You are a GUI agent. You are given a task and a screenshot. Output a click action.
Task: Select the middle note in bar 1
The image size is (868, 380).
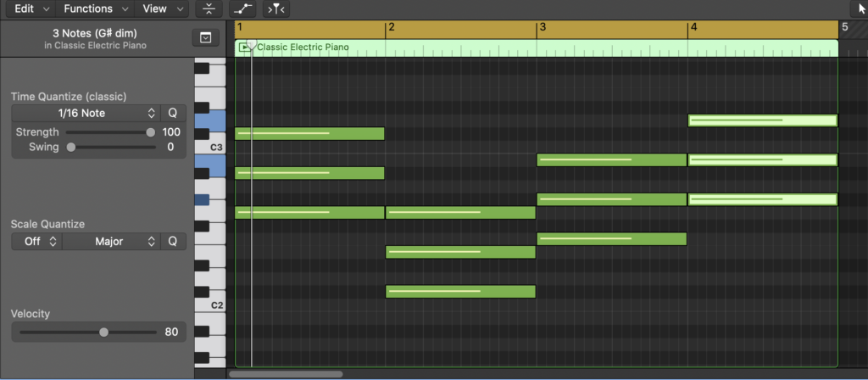pyautogui.click(x=309, y=173)
